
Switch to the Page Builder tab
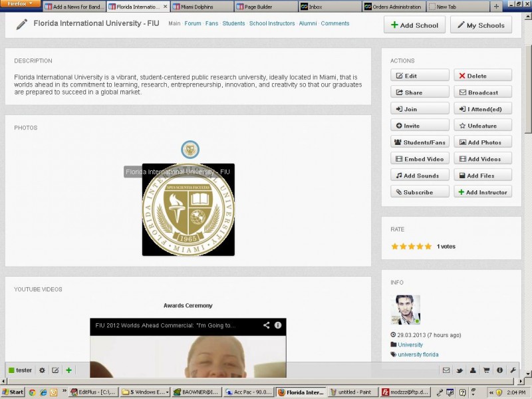(266, 7)
